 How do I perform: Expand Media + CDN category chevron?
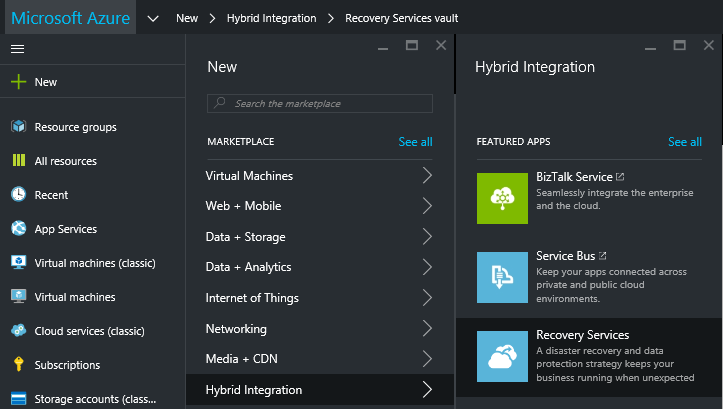pyautogui.click(x=427, y=359)
